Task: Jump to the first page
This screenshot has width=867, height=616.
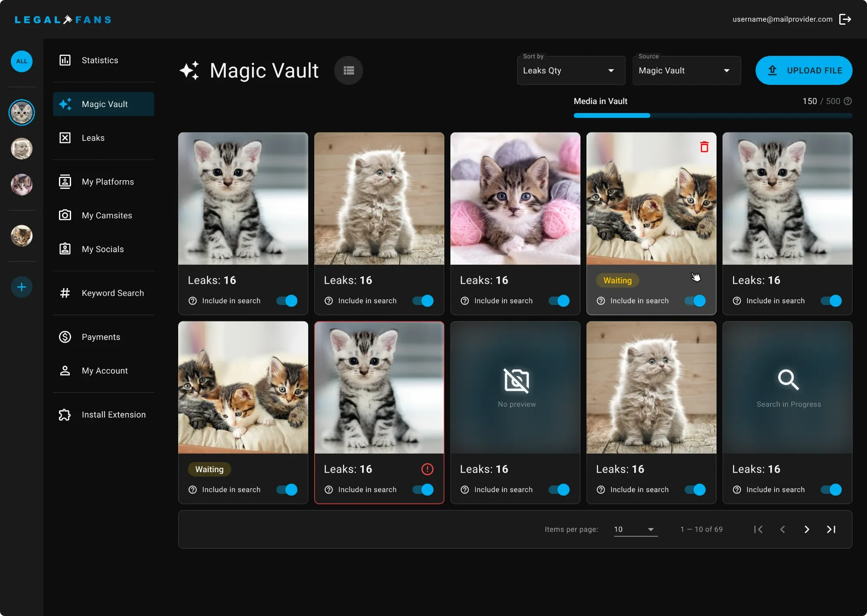Action: tap(758, 529)
